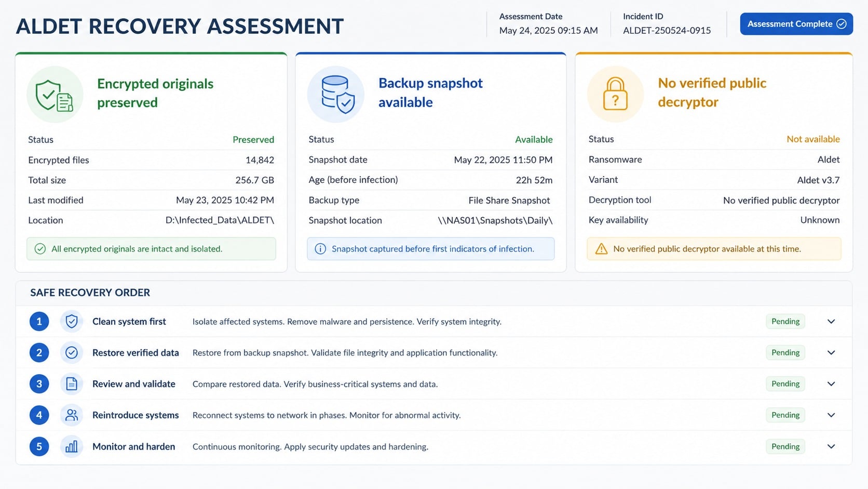Click step number 1 badge
The width and height of the screenshot is (868, 489).
[39, 322]
